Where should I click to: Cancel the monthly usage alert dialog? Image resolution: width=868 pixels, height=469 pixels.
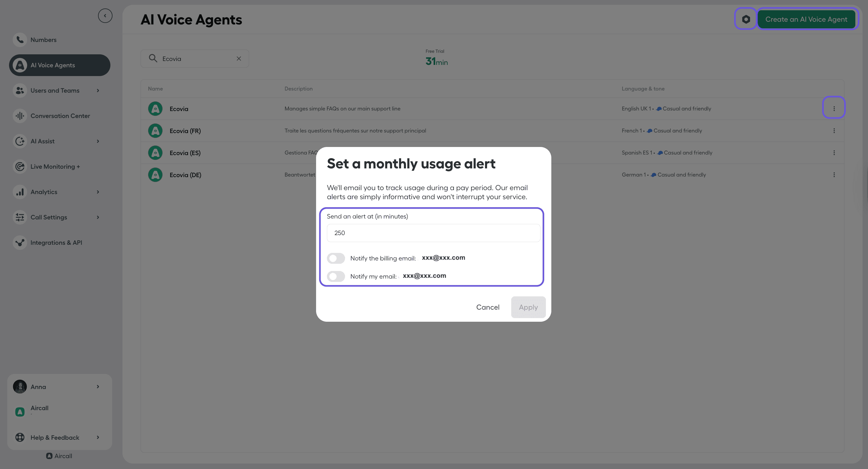(488, 307)
